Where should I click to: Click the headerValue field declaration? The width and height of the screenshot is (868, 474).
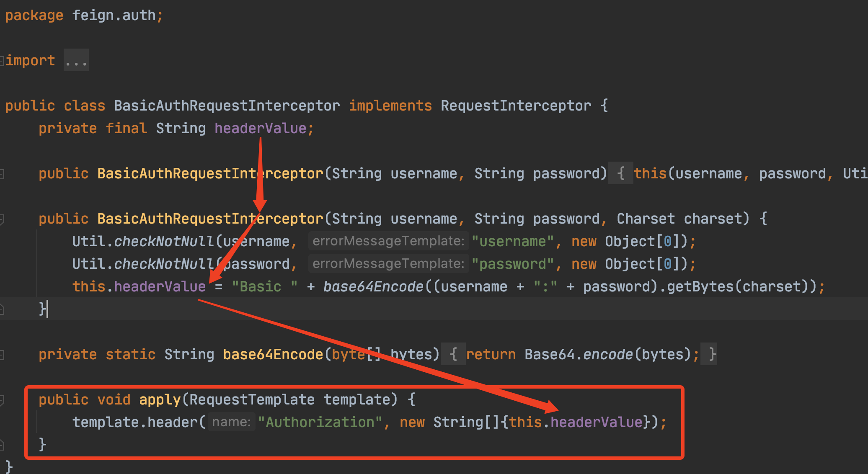pos(260,129)
